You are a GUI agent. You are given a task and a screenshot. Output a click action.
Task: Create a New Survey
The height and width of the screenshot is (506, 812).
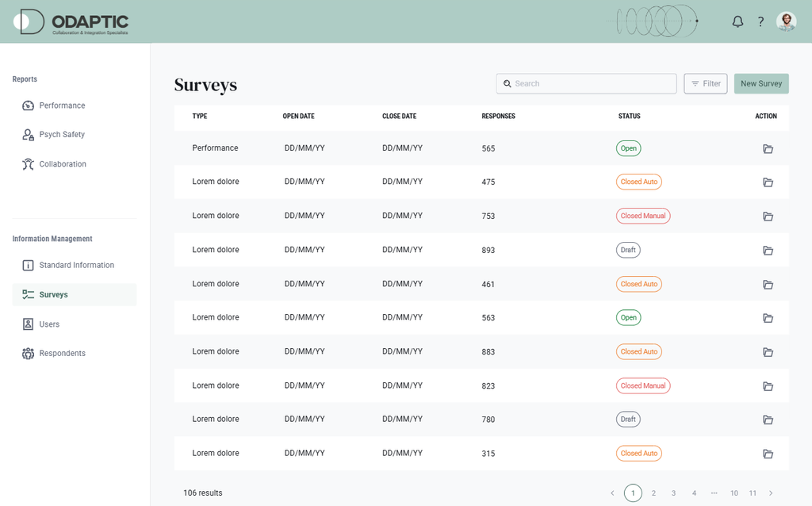click(761, 83)
